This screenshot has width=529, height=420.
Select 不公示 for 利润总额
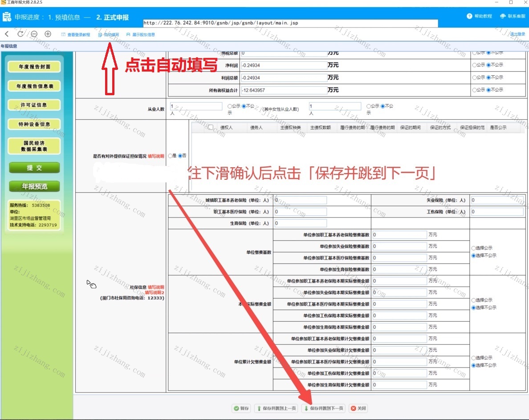click(488, 77)
